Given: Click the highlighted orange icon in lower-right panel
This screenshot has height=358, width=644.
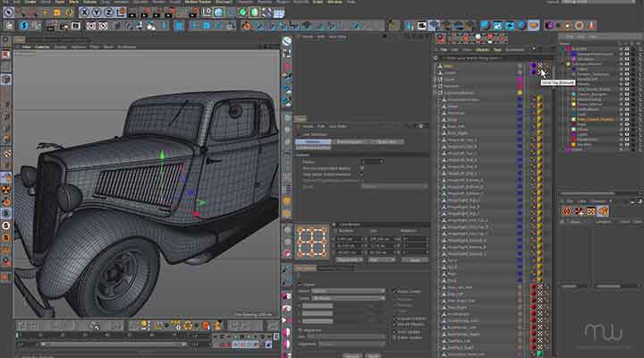Looking at the screenshot, I should point(603,211).
